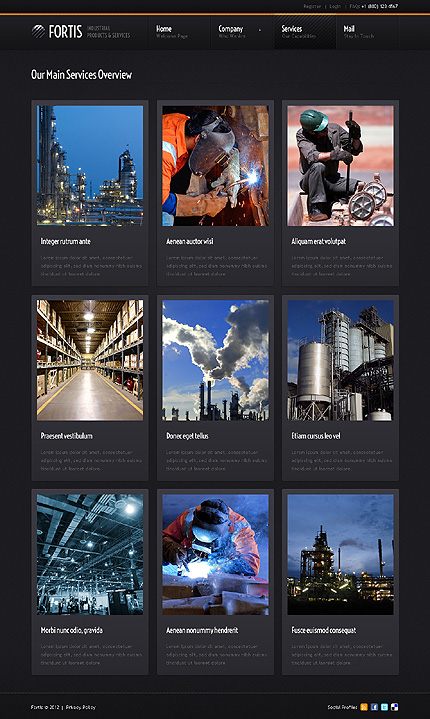Open the Delicious profile icon
This screenshot has height=719, width=430.
[394, 707]
